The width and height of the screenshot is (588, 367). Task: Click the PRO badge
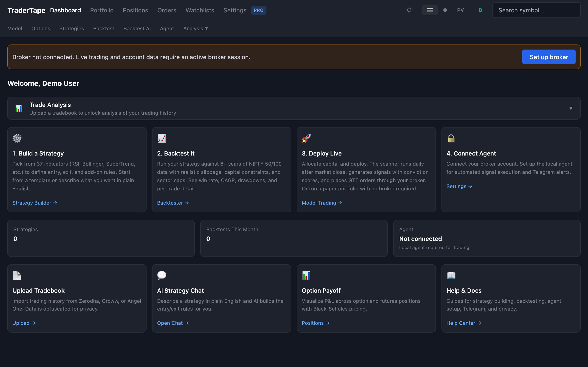pos(259,10)
